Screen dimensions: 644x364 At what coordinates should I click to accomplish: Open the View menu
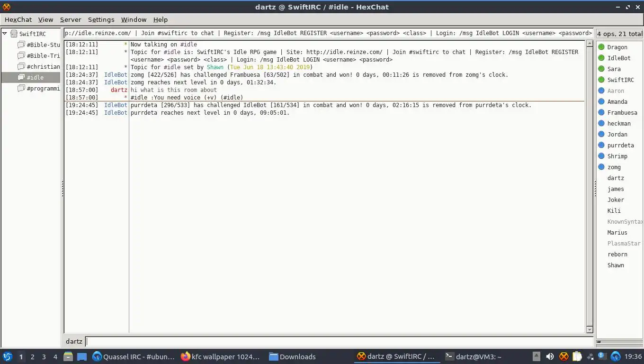point(45,19)
